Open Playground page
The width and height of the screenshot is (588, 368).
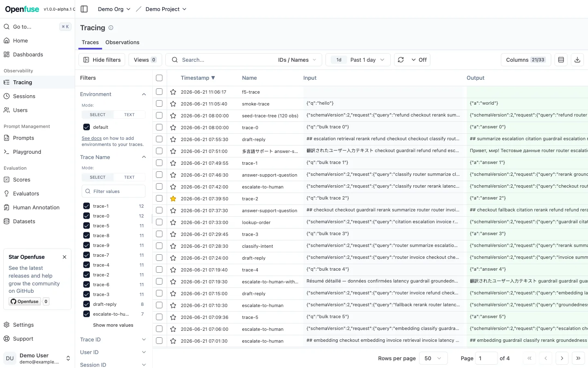point(37,152)
